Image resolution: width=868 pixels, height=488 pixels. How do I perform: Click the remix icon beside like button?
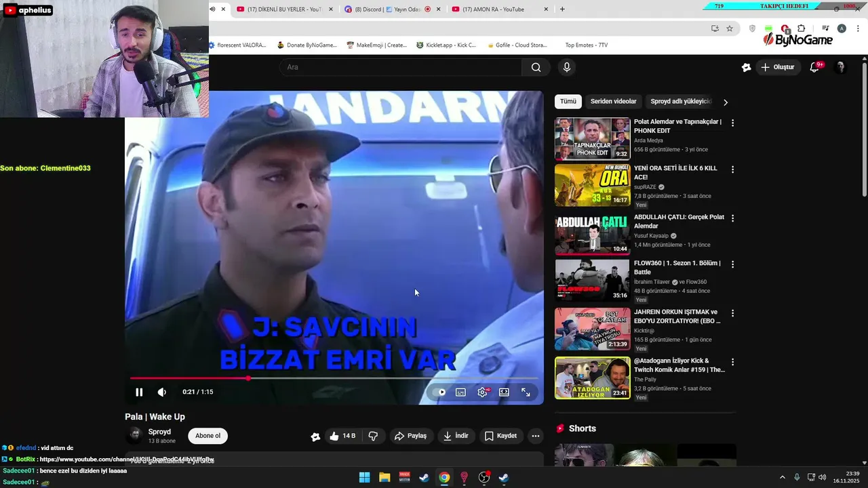[315, 436]
